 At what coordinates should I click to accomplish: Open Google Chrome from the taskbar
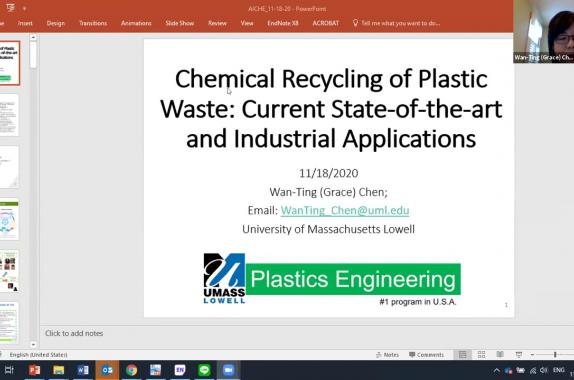tap(131, 370)
